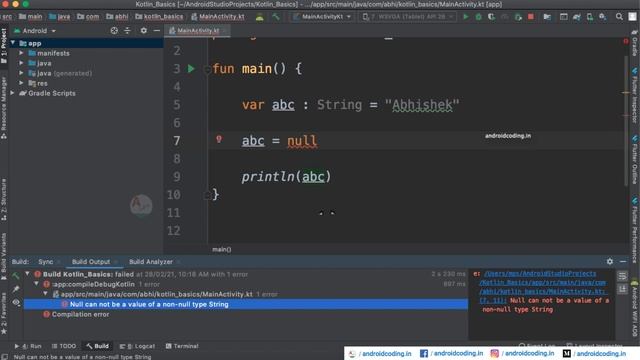Click the editor vertical scrollbar
The image size is (640, 360).
(626, 121)
